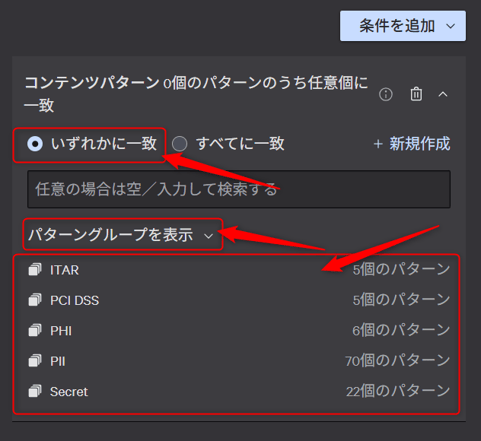The height and width of the screenshot is (441, 481).
Task: Click the PCI DSS stack icon
Action: click(35, 300)
